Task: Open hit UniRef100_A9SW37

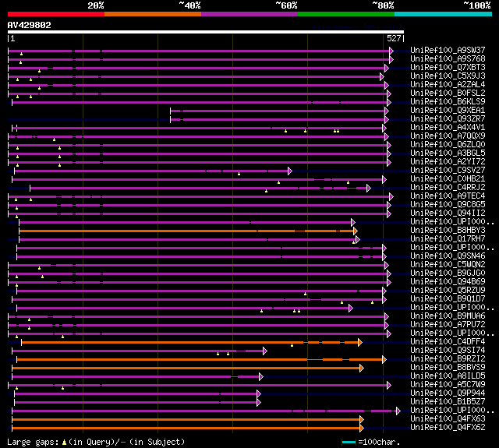Action: tap(448, 50)
